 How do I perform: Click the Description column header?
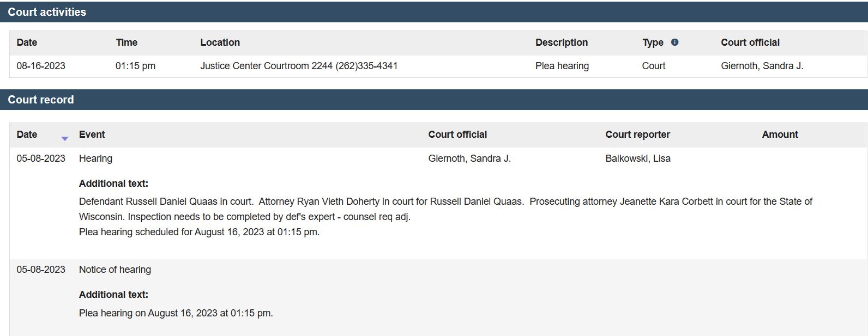coord(562,42)
